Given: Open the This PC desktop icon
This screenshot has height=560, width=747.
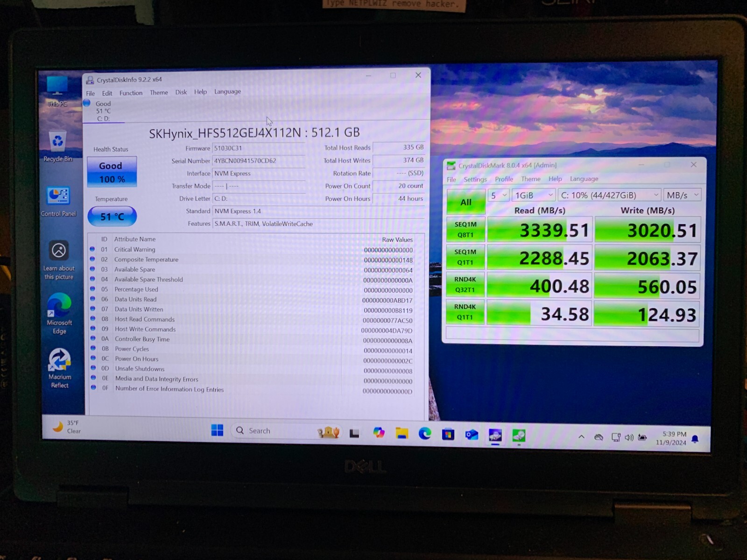Looking at the screenshot, I should pyautogui.click(x=57, y=91).
